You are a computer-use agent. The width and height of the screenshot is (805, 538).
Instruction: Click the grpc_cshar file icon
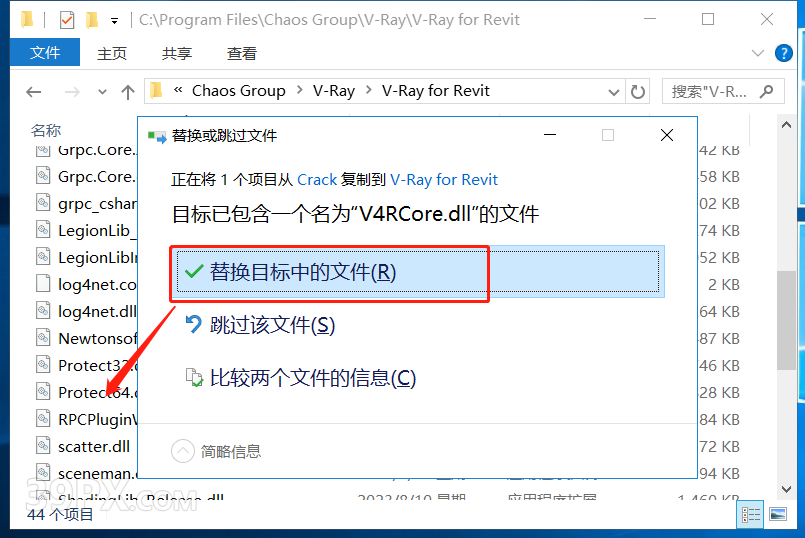click(x=43, y=202)
